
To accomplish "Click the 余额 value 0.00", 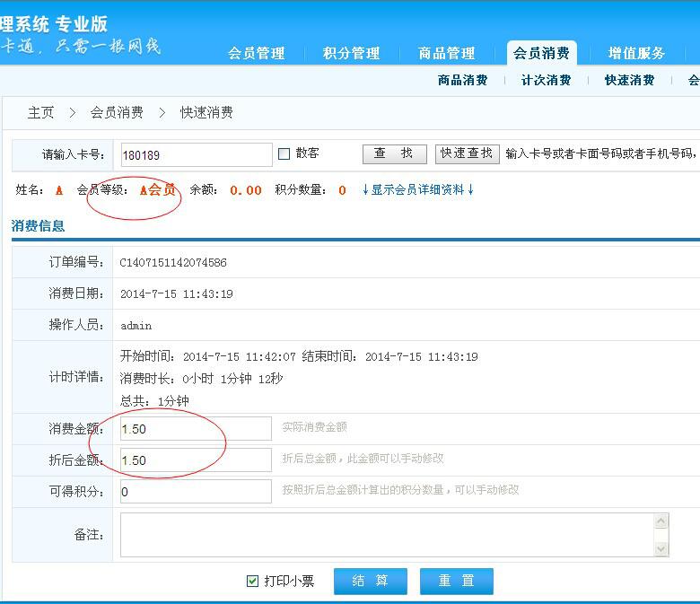I will pos(246,190).
